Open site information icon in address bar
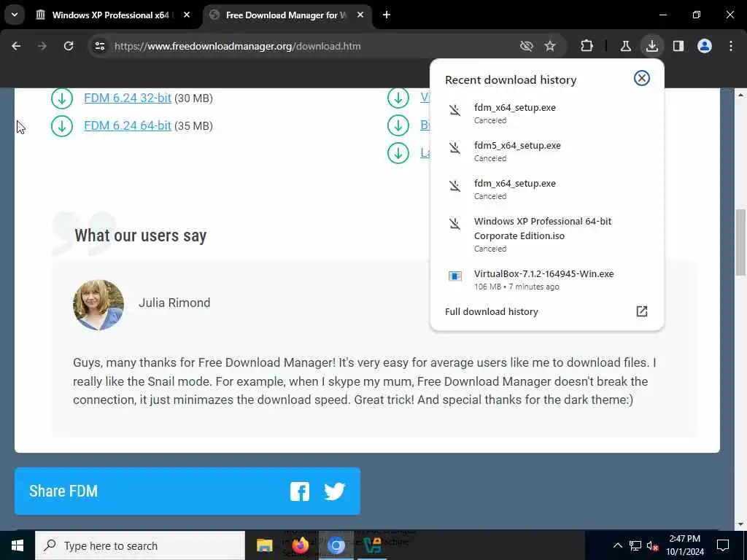 point(99,46)
